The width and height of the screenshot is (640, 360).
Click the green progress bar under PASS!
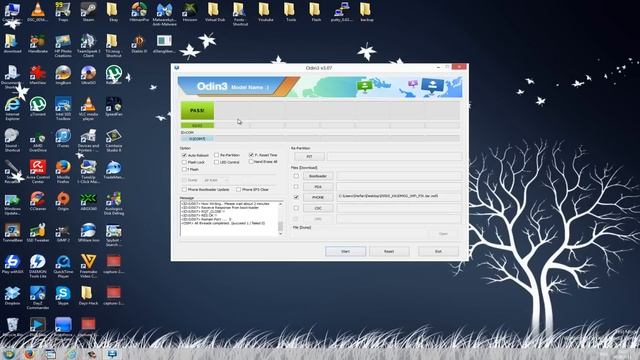[x=197, y=126]
